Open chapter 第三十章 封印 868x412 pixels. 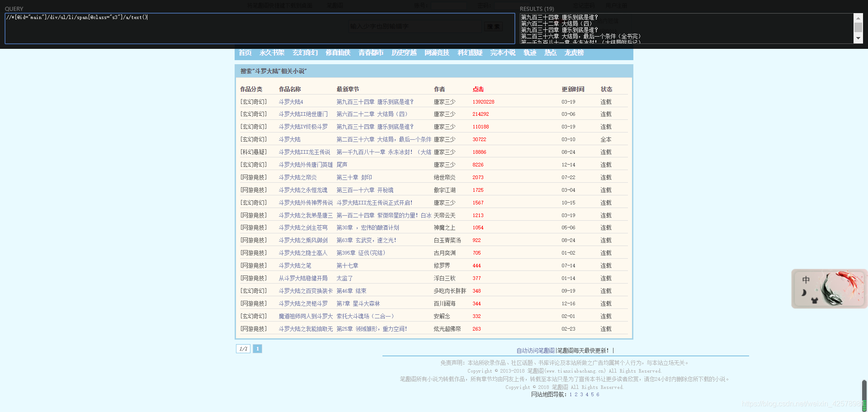[x=354, y=178]
